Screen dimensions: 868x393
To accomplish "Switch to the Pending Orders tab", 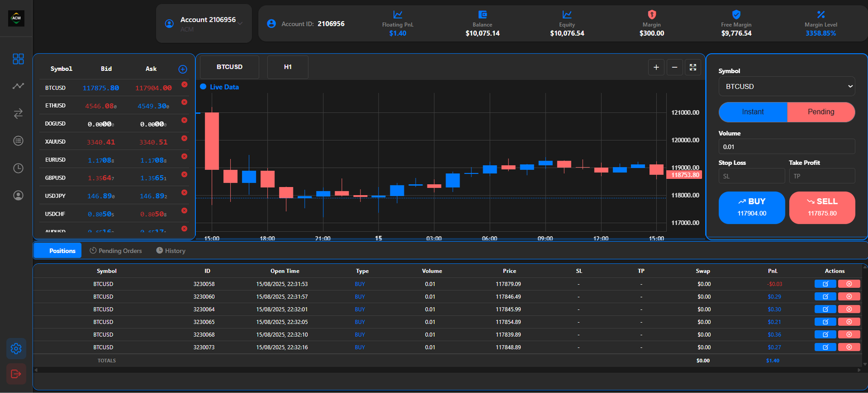I will click(116, 251).
